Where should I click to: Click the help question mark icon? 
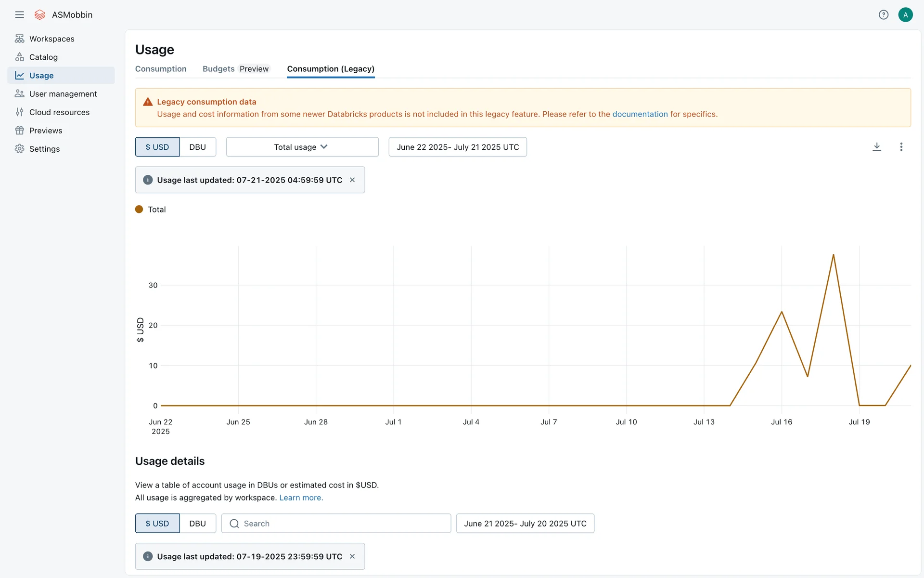click(x=883, y=15)
